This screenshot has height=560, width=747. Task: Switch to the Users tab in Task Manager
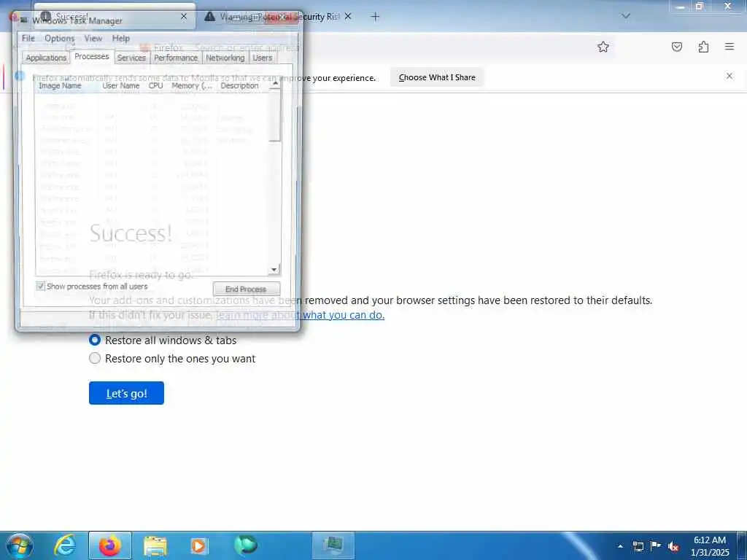pyautogui.click(x=263, y=58)
